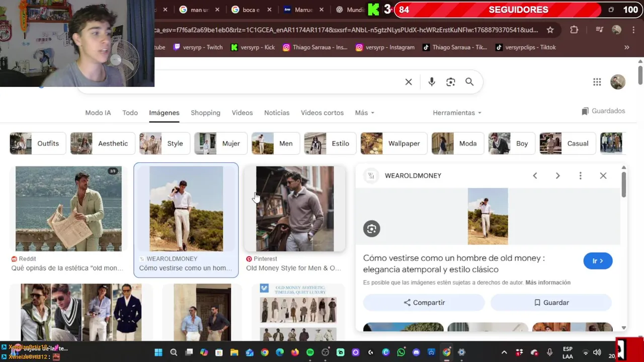This screenshot has width=644, height=362.
Task: Open the preview panel three-dot menu
Action: pos(580,175)
